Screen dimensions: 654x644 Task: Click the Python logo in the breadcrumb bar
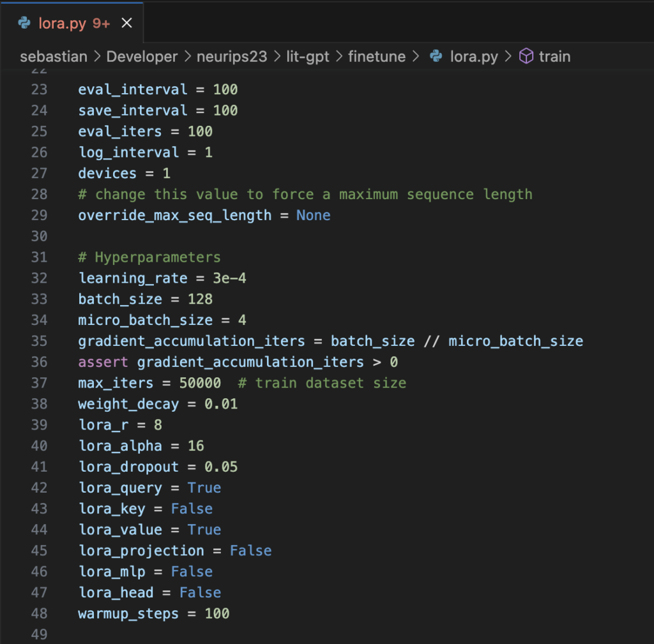click(436, 56)
